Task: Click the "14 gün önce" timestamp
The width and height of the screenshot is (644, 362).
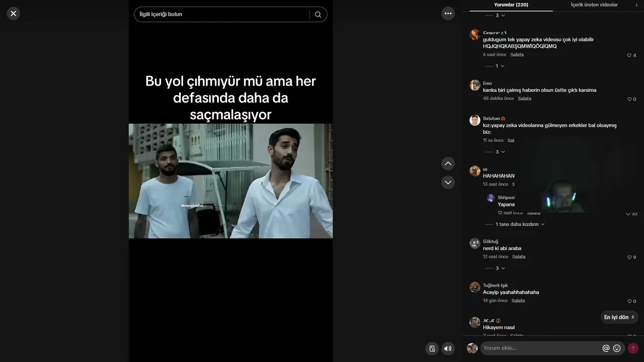Action: point(495,301)
